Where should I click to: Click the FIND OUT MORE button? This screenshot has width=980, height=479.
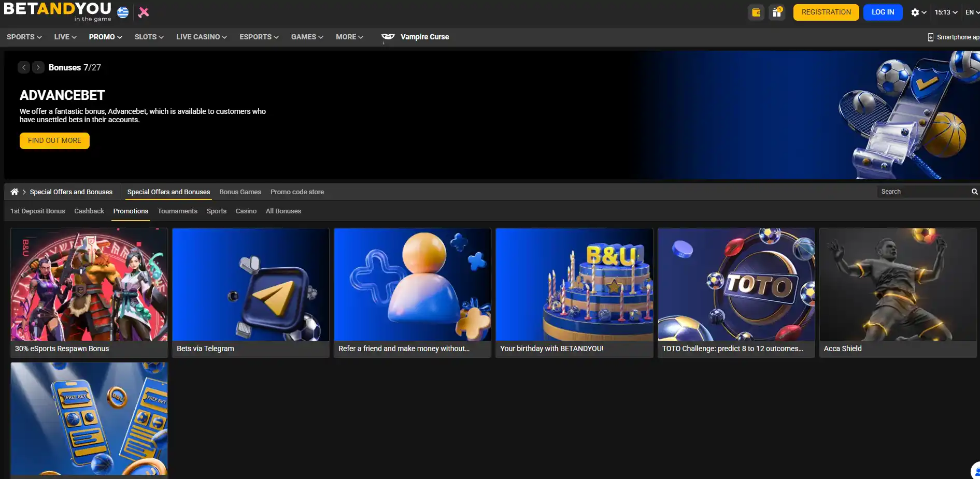coord(54,141)
